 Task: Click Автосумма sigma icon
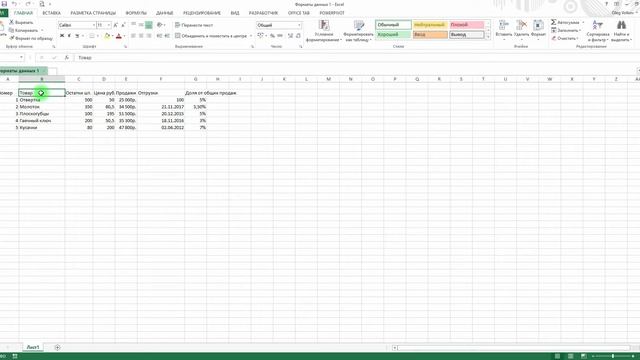point(554,22)
